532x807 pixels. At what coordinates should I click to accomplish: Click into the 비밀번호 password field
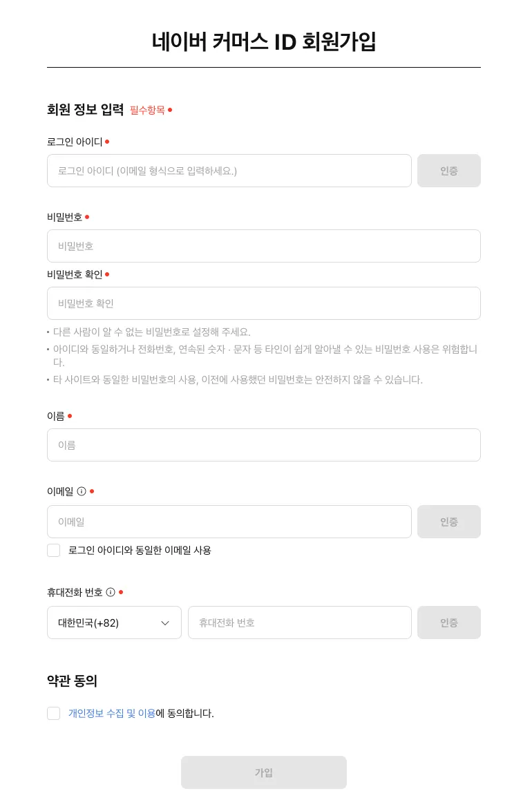coord(263,246)
